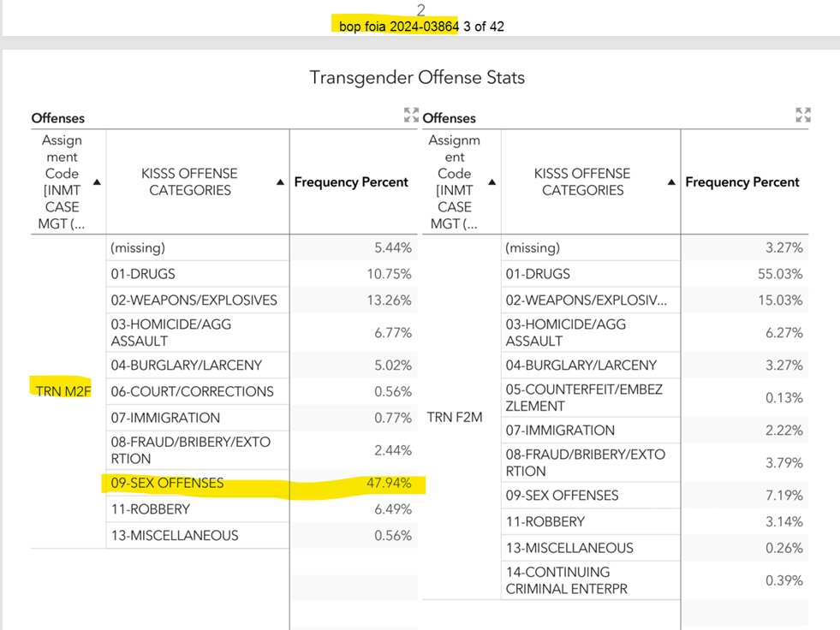Select the TRN F2M assignment code cell
Image resolution: width=840 pixels, height=630 pixels.
point(455,418)
